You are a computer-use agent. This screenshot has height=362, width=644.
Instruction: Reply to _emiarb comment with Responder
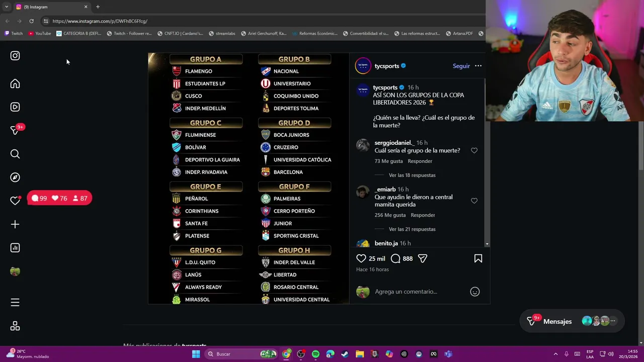[x=423, y=215]
